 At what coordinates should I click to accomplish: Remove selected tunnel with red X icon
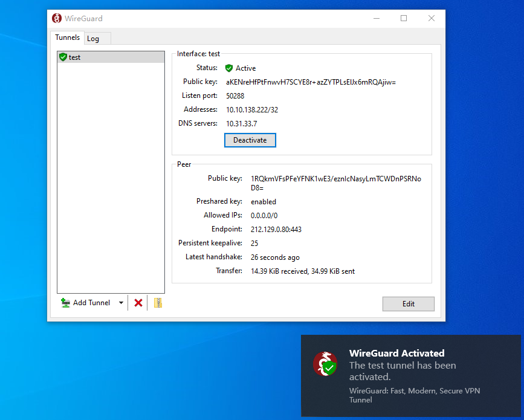point(138,303)
